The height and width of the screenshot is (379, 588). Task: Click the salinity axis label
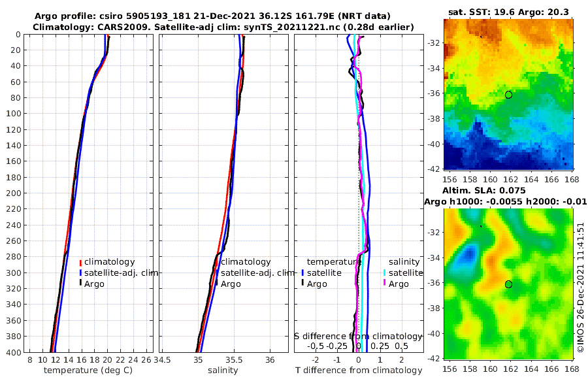pos(223,371)
